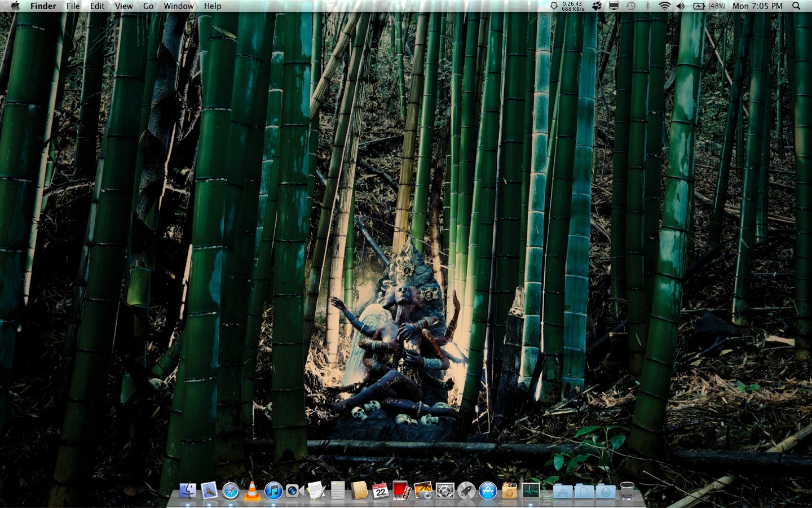Open Time Machine menu bar icon
This screenshot has height=508, width=812.
point(631,6)
